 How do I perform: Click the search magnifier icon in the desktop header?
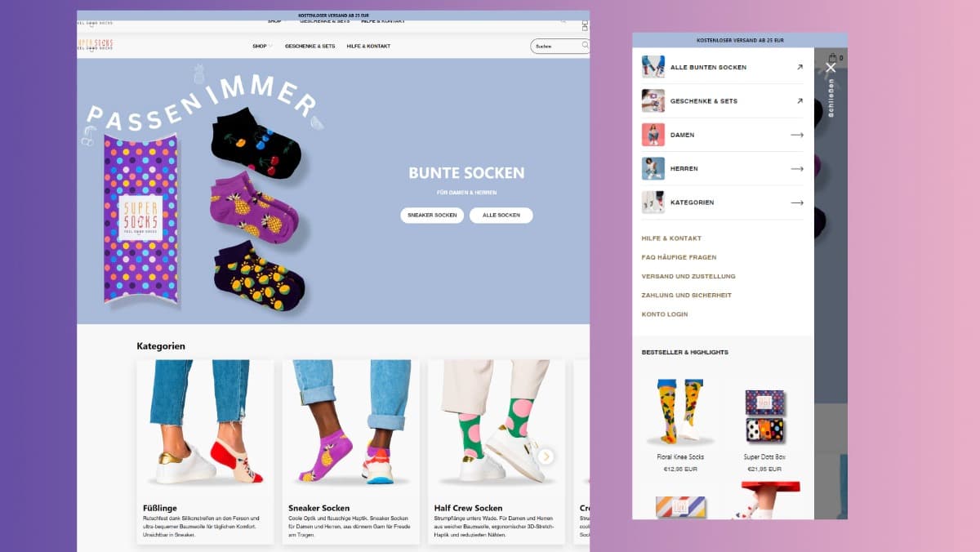click(585, 46)
